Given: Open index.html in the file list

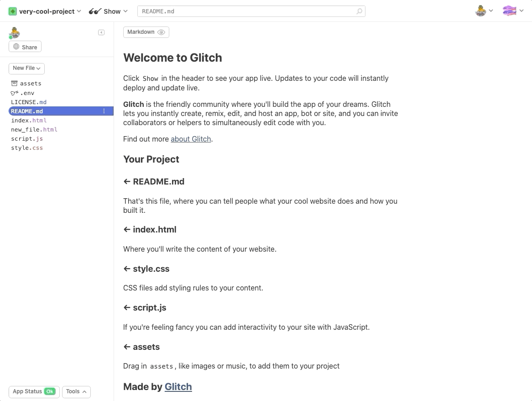Looking at the screenshot, I should (29, 121).
